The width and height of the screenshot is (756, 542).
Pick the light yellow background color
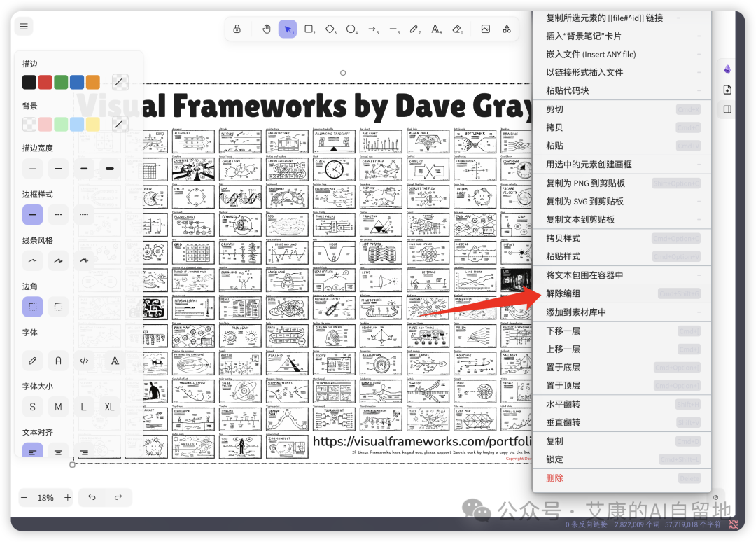coord(92,124)
